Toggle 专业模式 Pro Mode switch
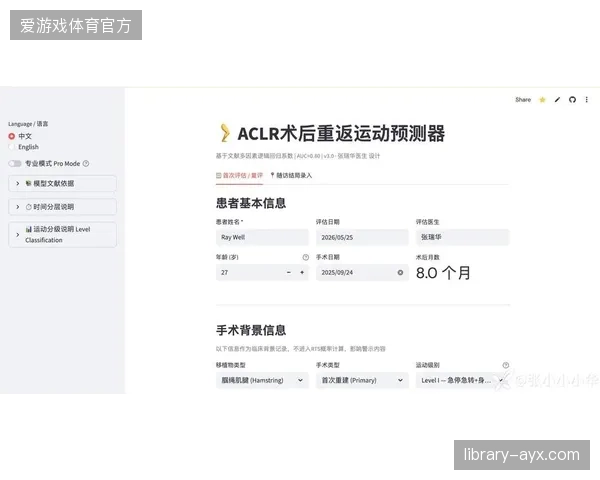The width and height of the screenshot is (600, 480). click(15, 163)
